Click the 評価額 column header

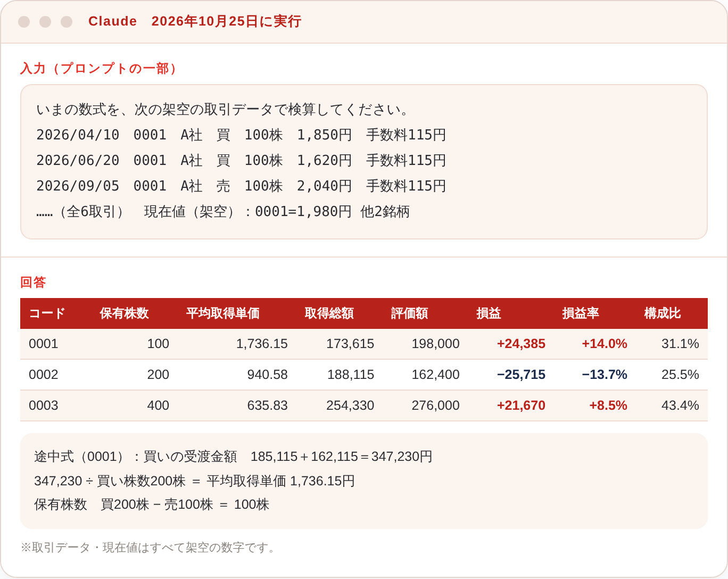409,313
